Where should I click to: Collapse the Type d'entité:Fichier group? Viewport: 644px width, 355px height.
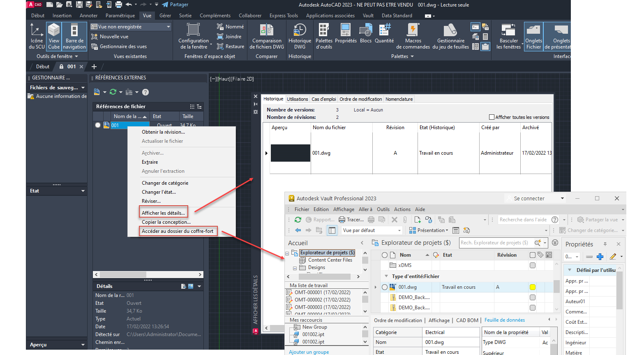coord(386,276)
